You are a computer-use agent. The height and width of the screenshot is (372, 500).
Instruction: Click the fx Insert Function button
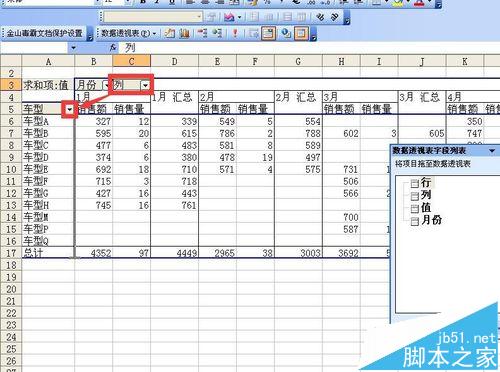(113, 48)
